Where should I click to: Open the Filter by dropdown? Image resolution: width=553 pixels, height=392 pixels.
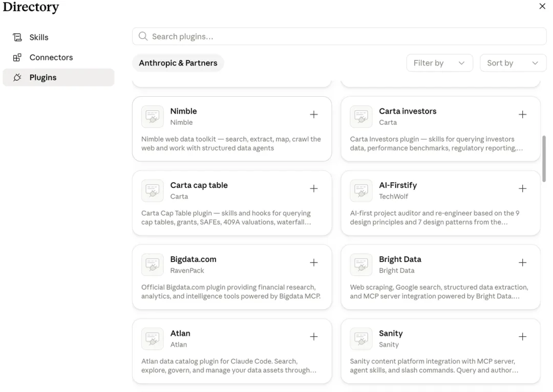click(439, 63)
